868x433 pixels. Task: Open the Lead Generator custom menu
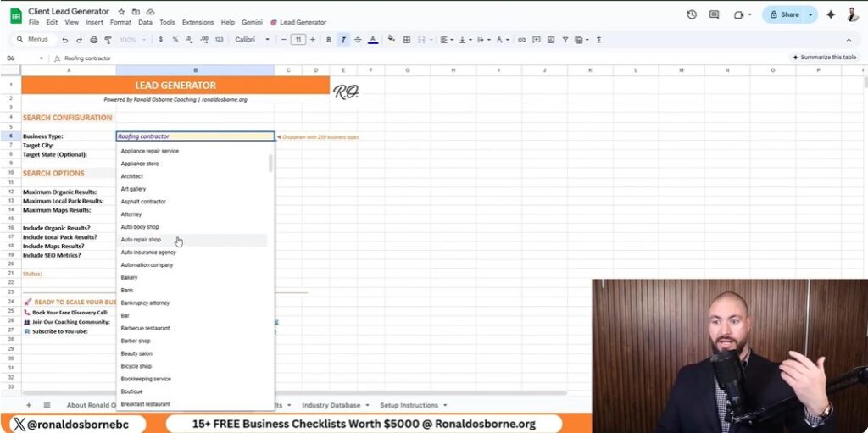298,23
